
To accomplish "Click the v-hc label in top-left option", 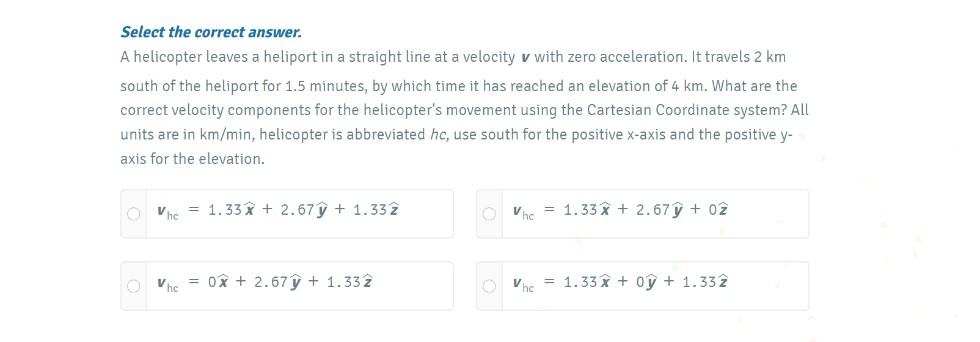I will tap(167, 212).
